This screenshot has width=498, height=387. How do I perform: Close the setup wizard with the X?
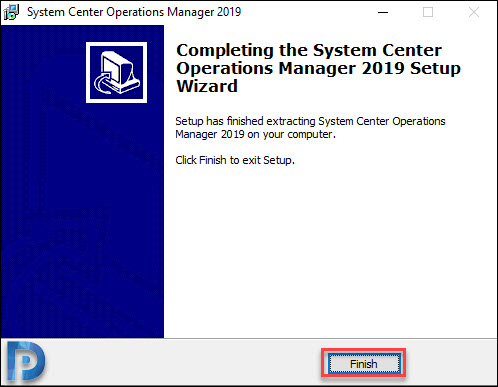pyautogui.click(x=474, y=12)
